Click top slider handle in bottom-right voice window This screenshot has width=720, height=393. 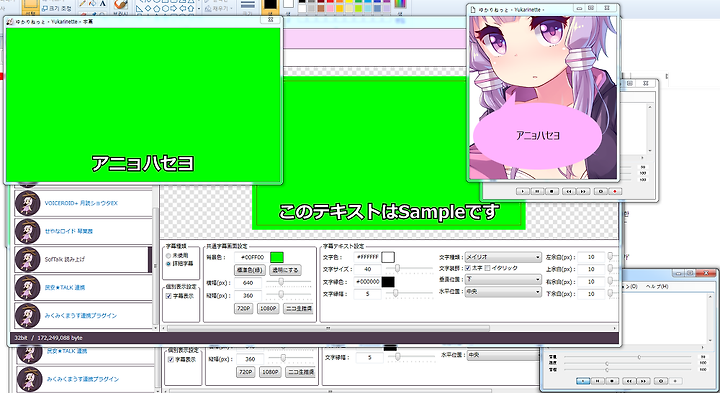coord(639,357)
